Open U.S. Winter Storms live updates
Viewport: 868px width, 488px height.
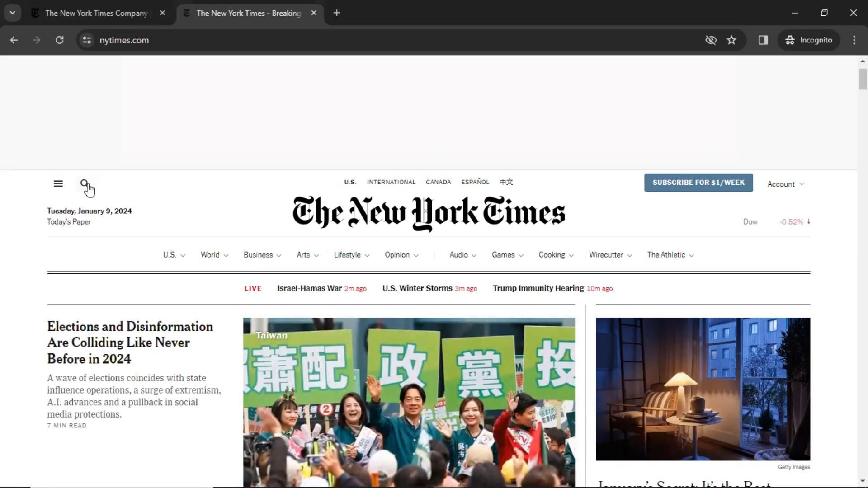pyautogui.click(x=429, y=288)
